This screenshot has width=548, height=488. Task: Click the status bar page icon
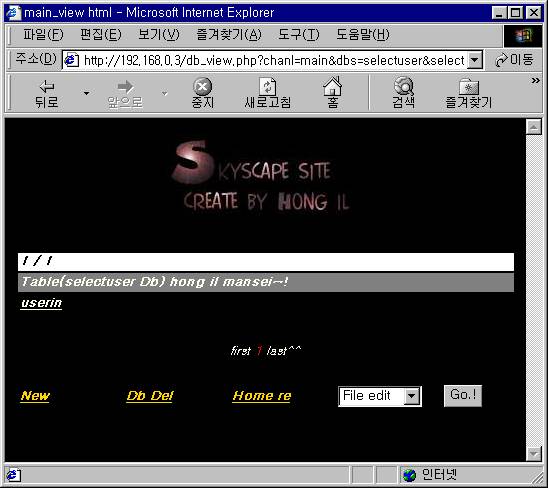[13, 475]
